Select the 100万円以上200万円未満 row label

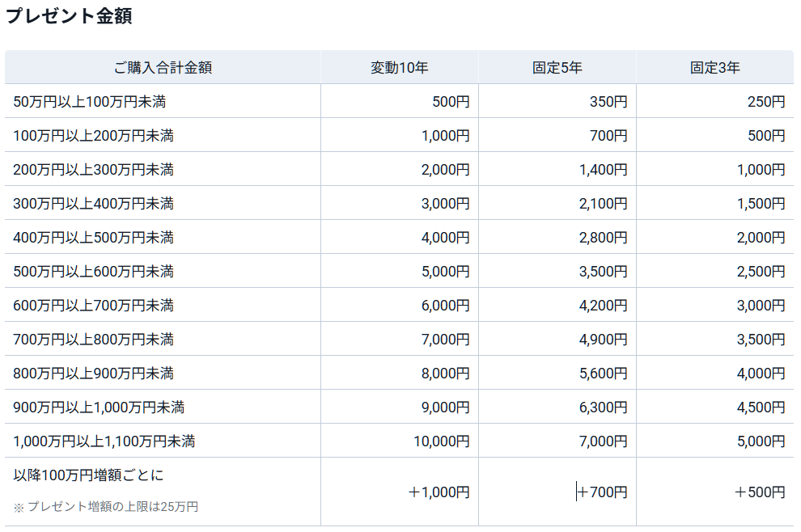[93, 136]
